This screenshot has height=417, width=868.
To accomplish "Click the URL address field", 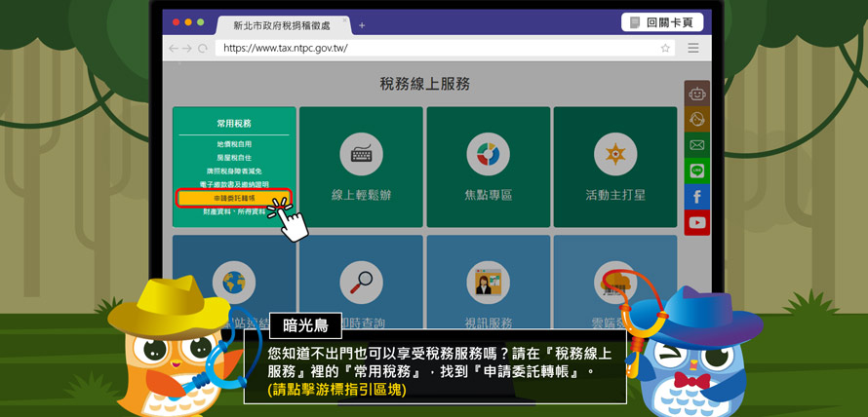I will [x=445, y=48].
